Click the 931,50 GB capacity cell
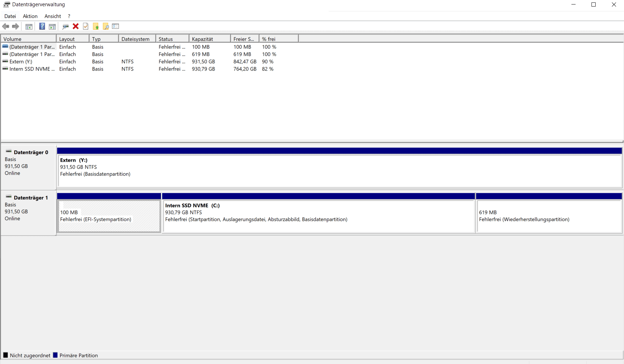Viewport: 624px width, 364px height. click(x=203, y=62)
